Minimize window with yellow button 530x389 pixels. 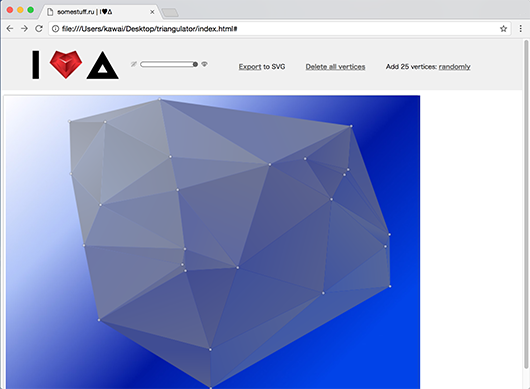20,10
